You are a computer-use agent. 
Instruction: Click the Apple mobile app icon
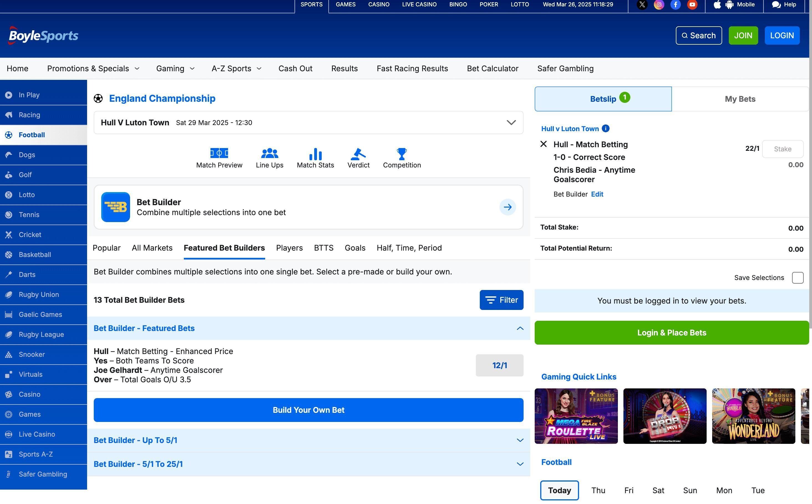[717, 5]
